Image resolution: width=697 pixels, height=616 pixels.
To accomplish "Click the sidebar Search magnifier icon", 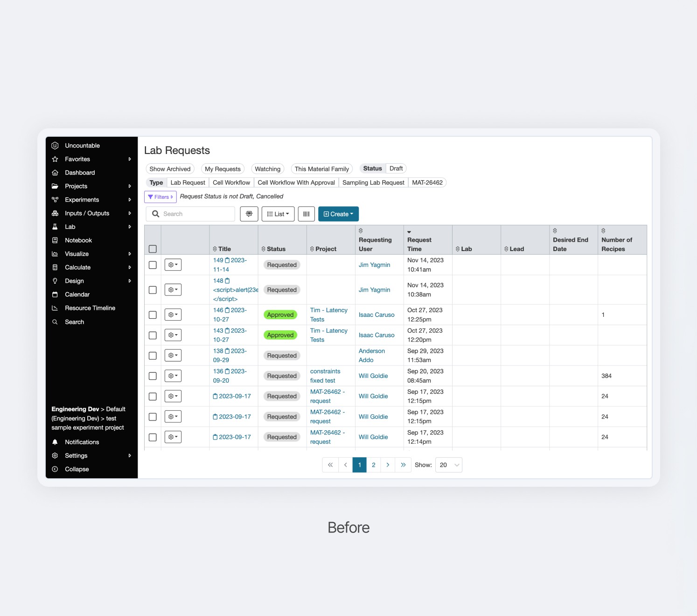I will [x=55, y=322].
